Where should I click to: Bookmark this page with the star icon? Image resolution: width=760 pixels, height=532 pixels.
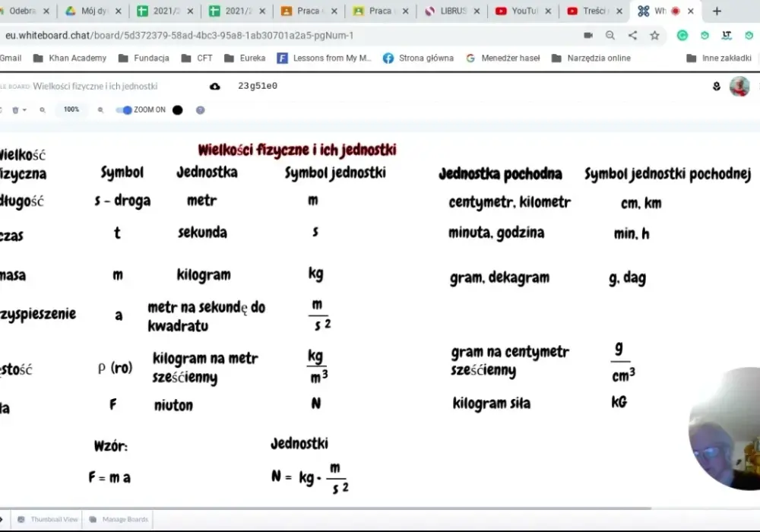655,36
